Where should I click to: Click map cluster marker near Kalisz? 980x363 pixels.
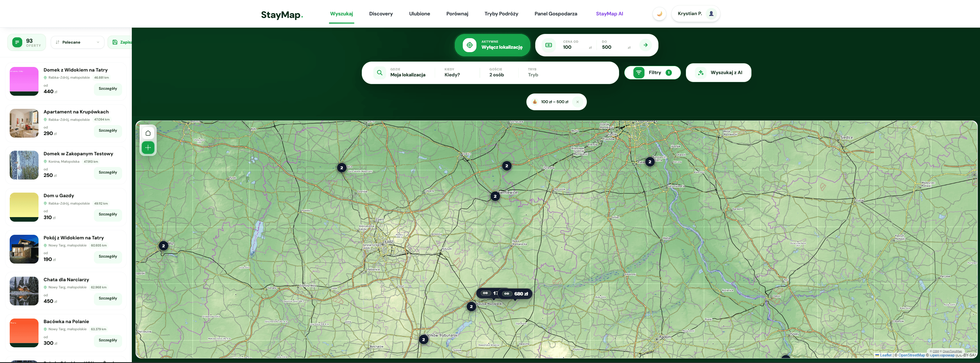(163, 246)
